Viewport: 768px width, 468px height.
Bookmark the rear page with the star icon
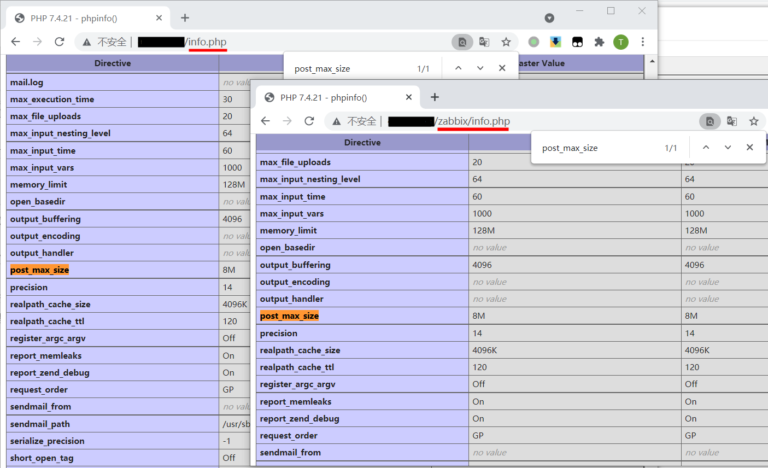pos(506,42)
